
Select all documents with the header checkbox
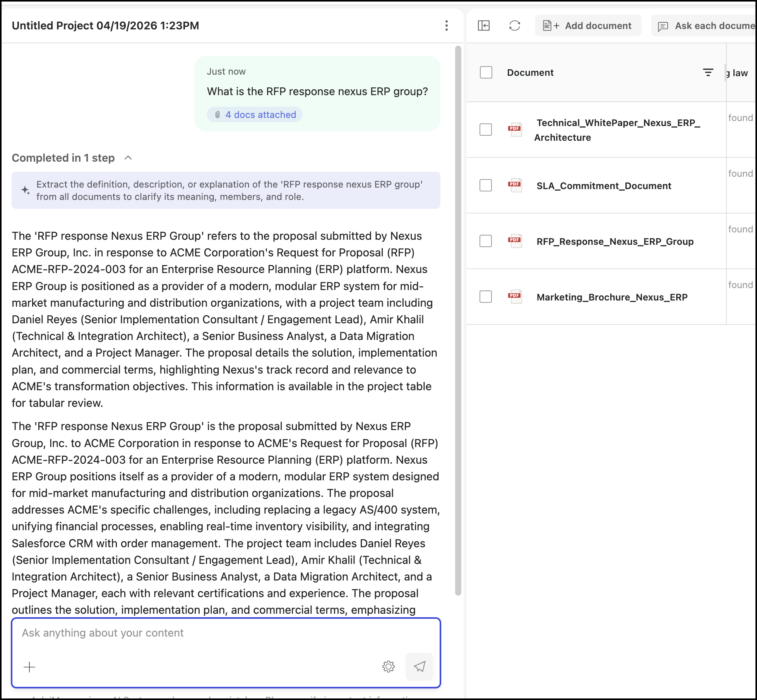[x=486, y=72]
